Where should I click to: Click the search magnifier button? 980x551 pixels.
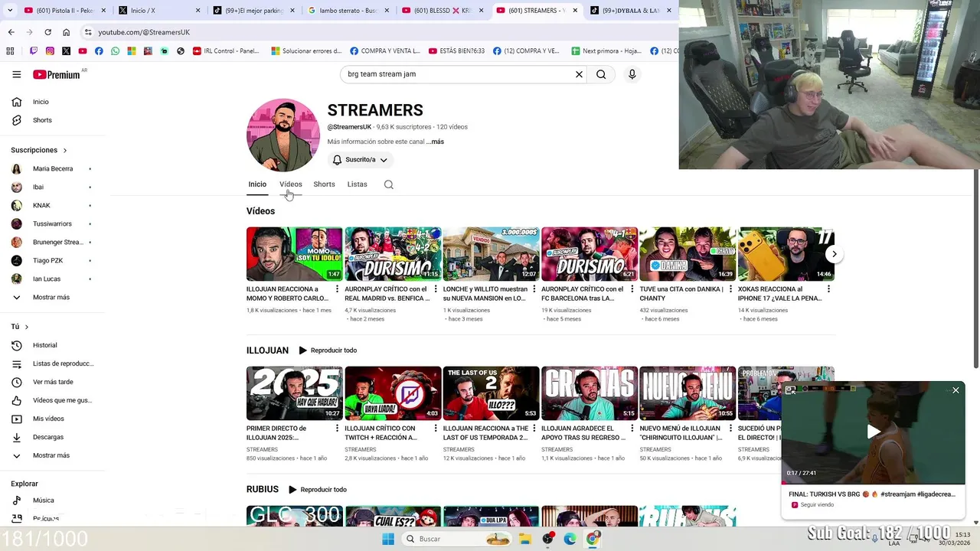601,74
